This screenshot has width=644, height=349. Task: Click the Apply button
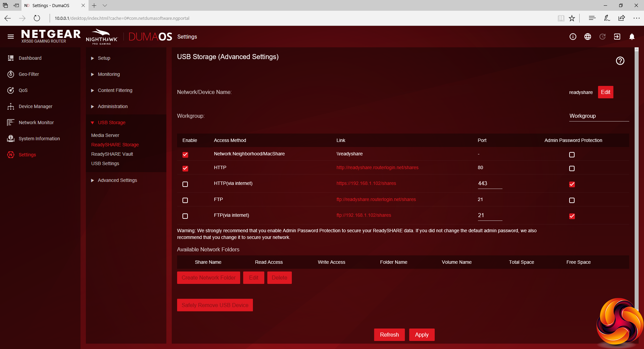click(422, 335)
